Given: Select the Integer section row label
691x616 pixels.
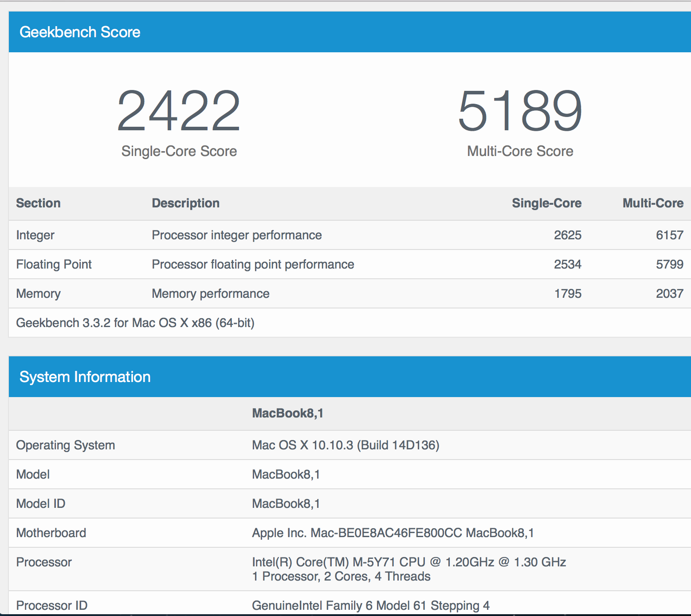Looking at the screenshot, I should (x=35, y=235).
